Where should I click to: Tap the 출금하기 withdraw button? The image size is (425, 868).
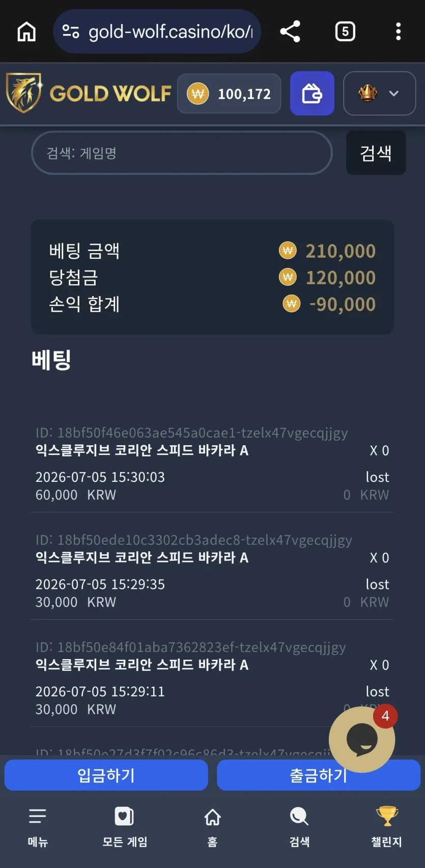click(x=319, y=775)
